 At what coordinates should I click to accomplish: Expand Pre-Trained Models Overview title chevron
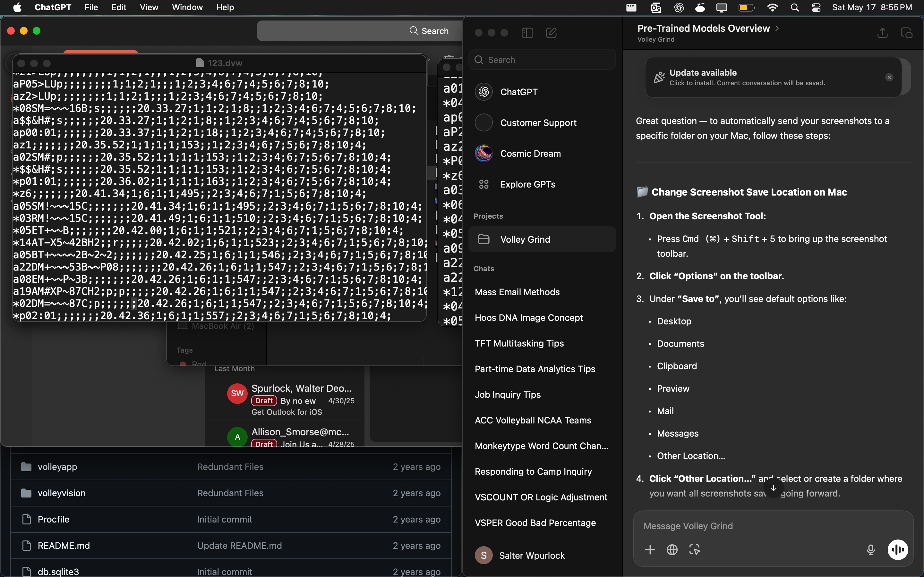(777, 28)
